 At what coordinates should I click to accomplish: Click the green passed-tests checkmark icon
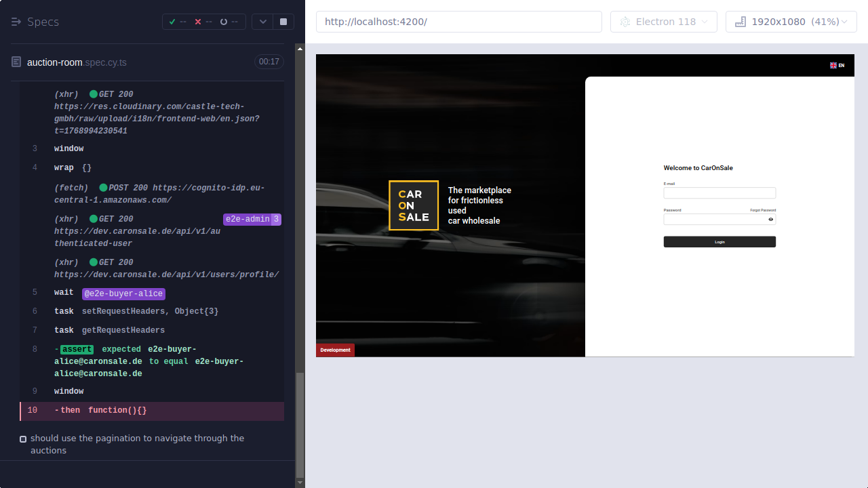[172, 21]
